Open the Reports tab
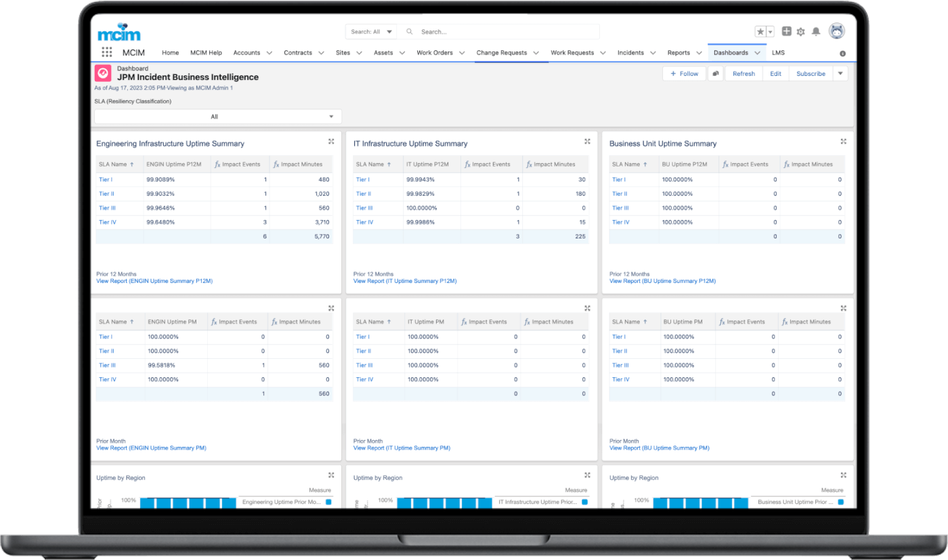Screen dimensions: 948x560 678,53
